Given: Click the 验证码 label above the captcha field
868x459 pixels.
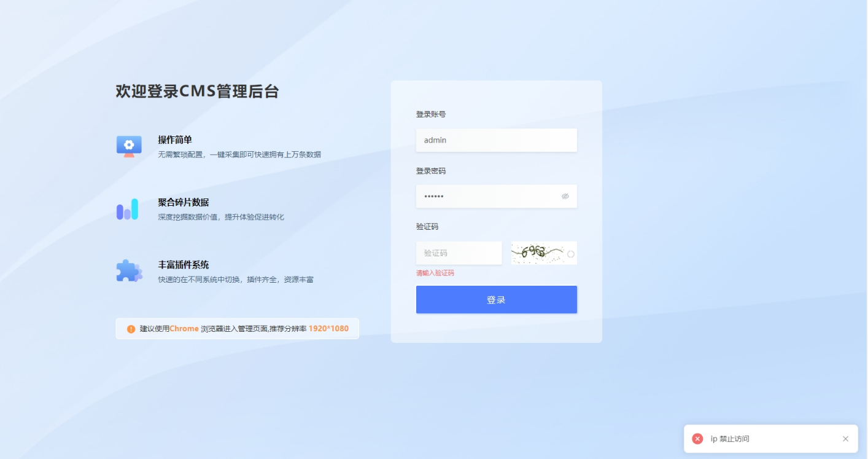Looking at the screenshot, I should click(x=427, y=227).
